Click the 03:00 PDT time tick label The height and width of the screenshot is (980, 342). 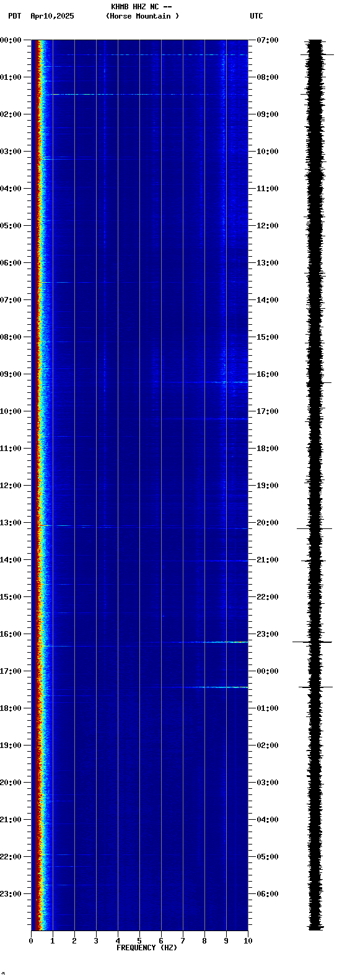[11, 152]
